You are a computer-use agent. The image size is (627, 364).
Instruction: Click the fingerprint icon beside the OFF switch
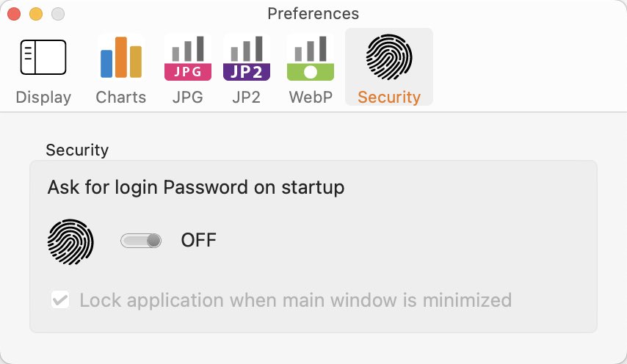point(70,241)
